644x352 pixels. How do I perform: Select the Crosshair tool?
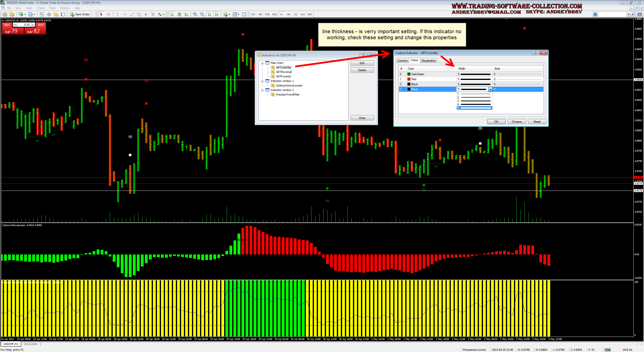coord(108,14)
